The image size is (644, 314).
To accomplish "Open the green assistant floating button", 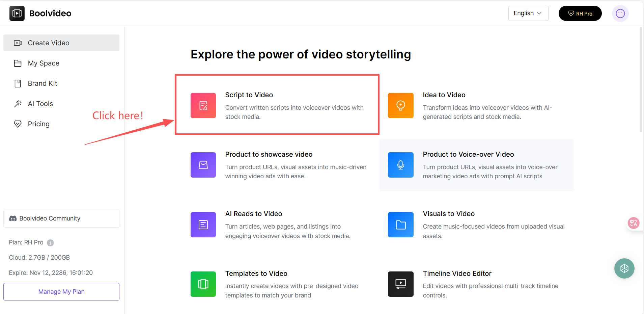I will click(x=624, y=268).
